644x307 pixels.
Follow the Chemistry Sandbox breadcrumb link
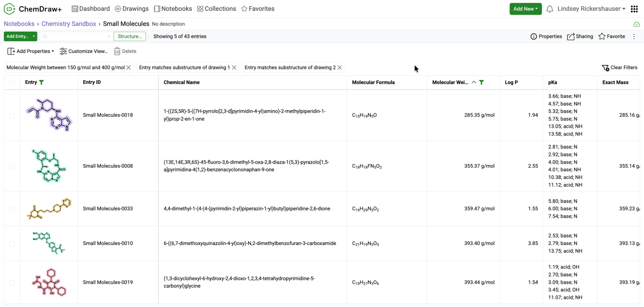pyautogui.click(x=69, y=24)
